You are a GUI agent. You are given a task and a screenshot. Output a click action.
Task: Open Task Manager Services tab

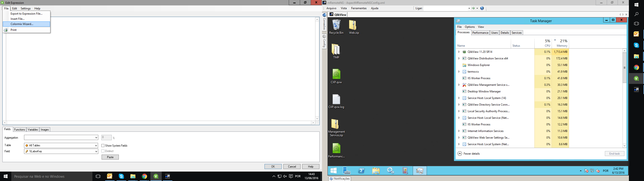pyautogui.click(x=516, y=33)
